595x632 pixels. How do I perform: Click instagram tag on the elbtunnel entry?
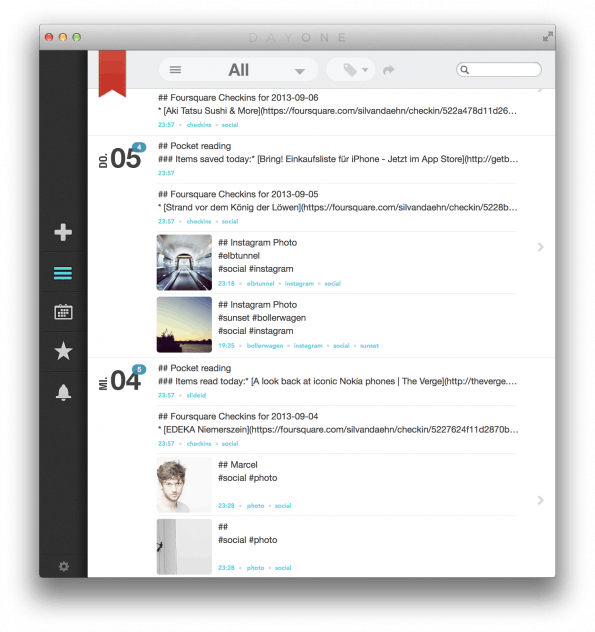pyautogui.click(x=299, y=284)
